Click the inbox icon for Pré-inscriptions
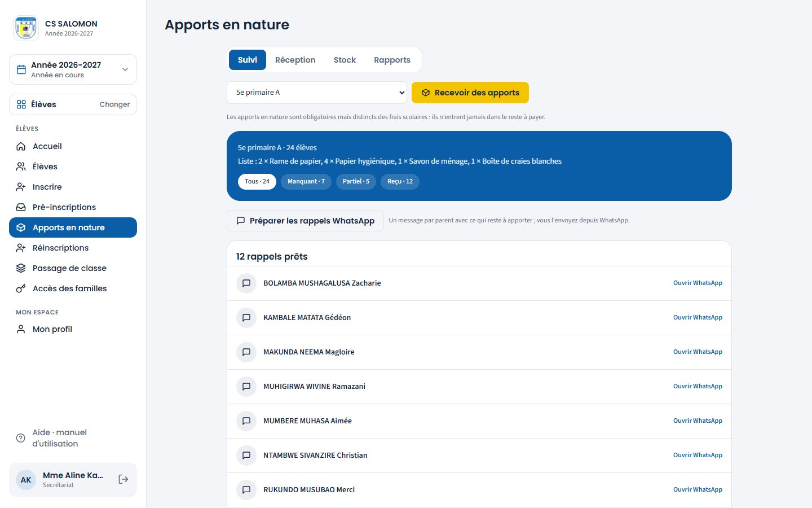Screen dimensions: 812x508 pos(21,207)
